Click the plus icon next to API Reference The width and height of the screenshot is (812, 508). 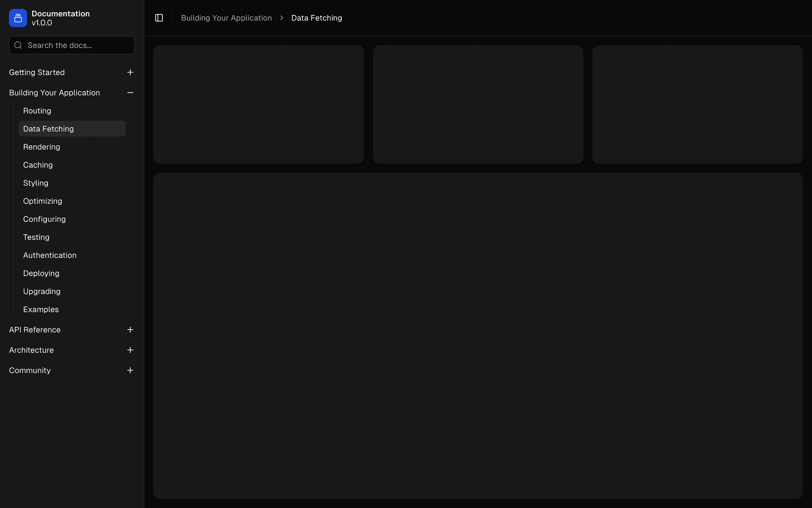pyautogui.click(x=130, y=330)
